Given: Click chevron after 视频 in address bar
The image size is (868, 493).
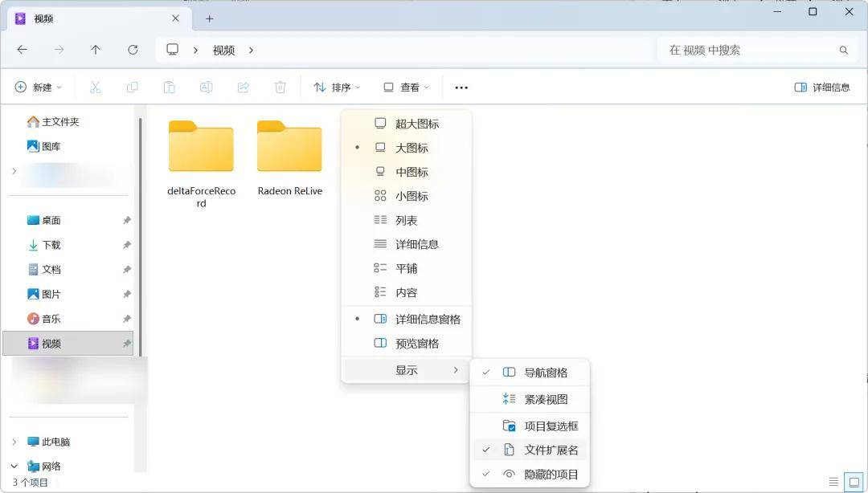Looking at the screenshot, I should 251,51.
